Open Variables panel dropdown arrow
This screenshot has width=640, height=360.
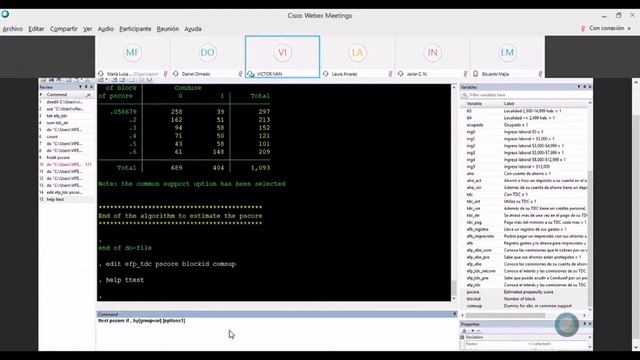pos(579,87)
